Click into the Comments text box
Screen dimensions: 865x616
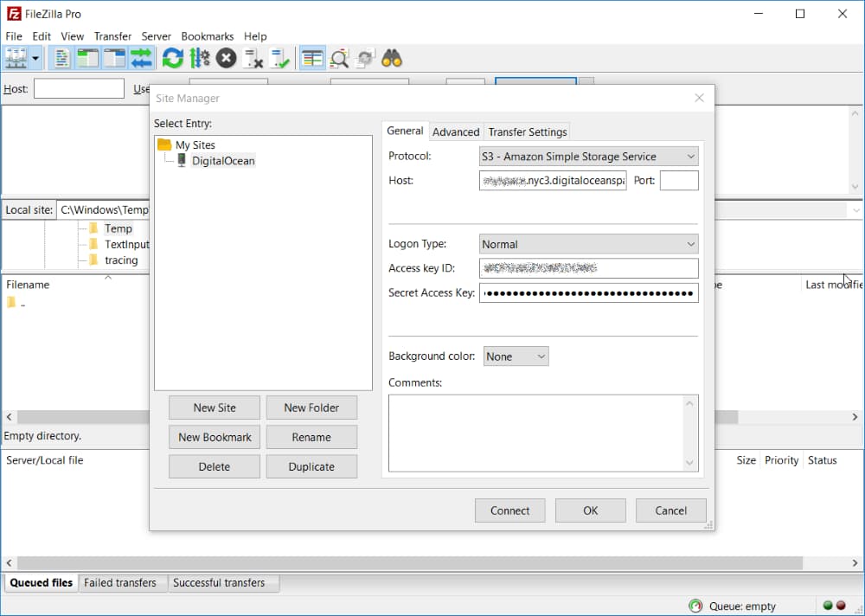click(x=543, y=433)
